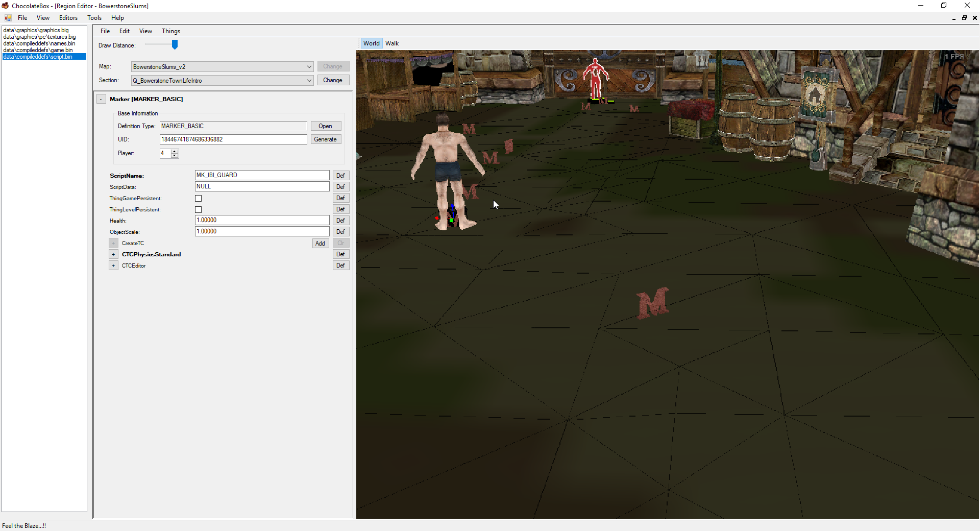Open the main File menu
This screenshot has width=980, height=531.
[22, 18]
